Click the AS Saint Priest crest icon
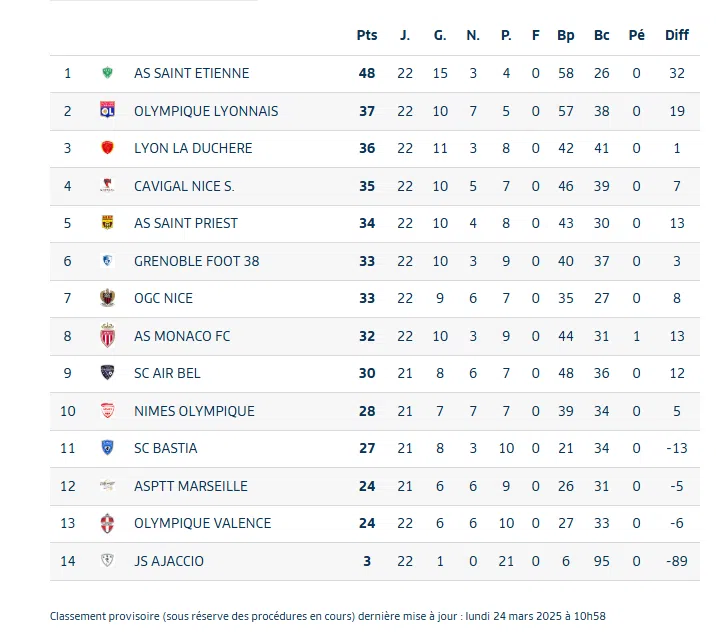The width and height of the screenshot is (716, 632). tap(107, 223)
